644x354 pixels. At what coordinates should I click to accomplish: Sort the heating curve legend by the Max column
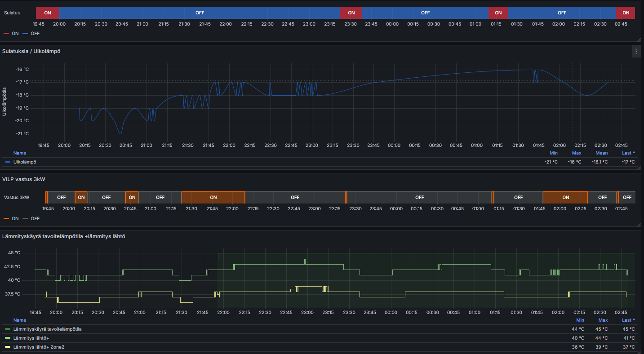603,320
